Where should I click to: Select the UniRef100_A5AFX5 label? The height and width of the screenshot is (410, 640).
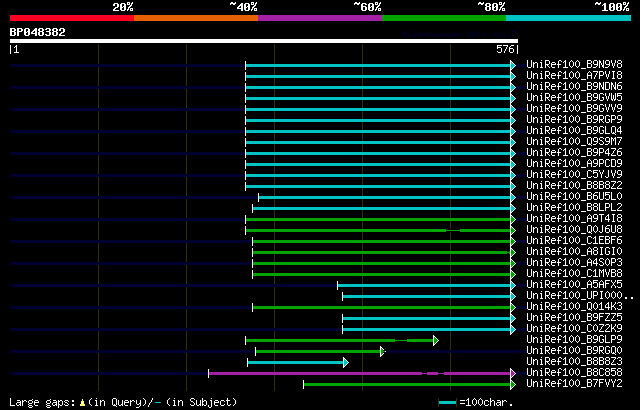coord(574,285)
